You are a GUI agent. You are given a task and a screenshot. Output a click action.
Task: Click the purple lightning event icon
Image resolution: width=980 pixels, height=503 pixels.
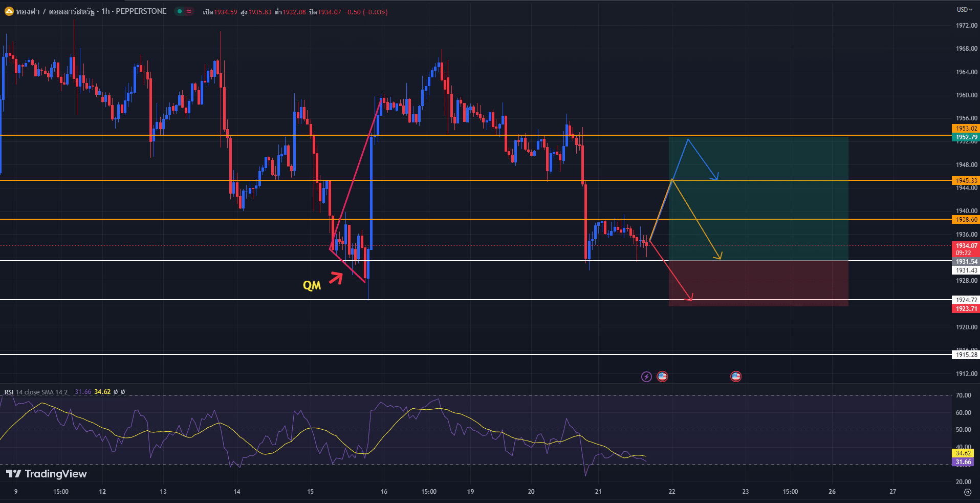646,377
